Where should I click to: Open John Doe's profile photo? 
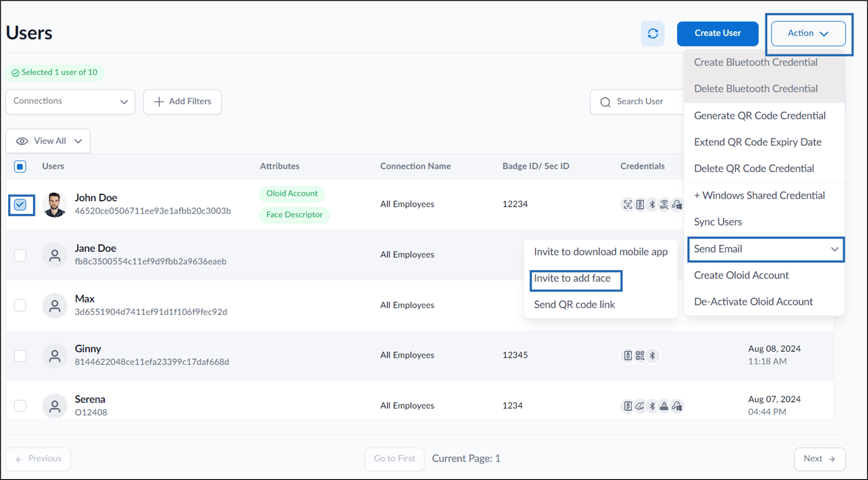pyautogui.click(x=55, y=205)
